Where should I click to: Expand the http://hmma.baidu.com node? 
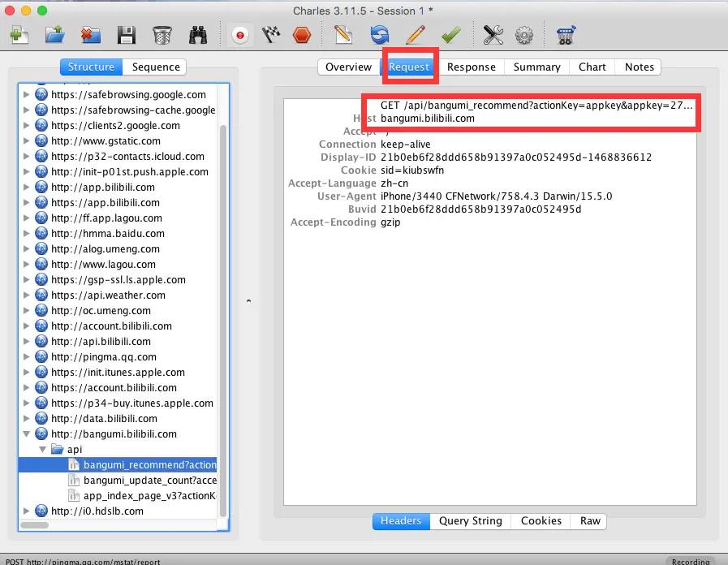[x=27, y=234]
